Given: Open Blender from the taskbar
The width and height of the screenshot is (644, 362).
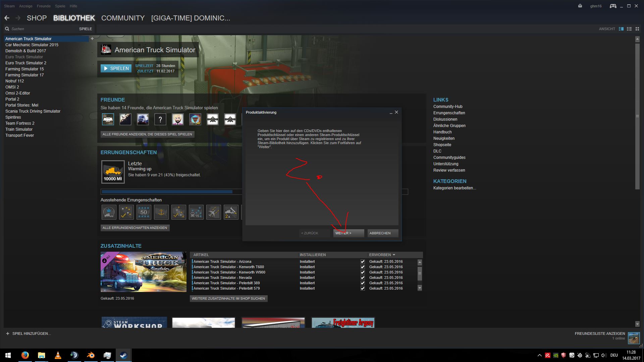Looking at the screenshot, I should tap(91, 355).
